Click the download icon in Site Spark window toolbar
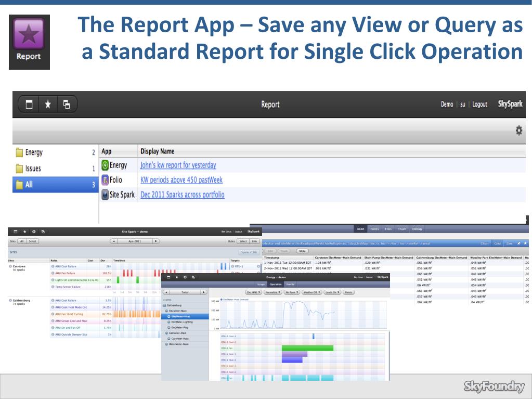532x399 pixels. [34, 231]
